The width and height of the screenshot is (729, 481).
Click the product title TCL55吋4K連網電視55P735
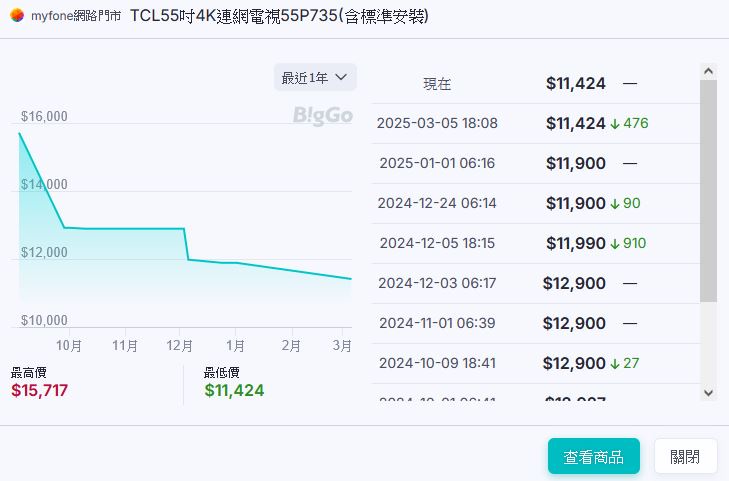[280, 17]
